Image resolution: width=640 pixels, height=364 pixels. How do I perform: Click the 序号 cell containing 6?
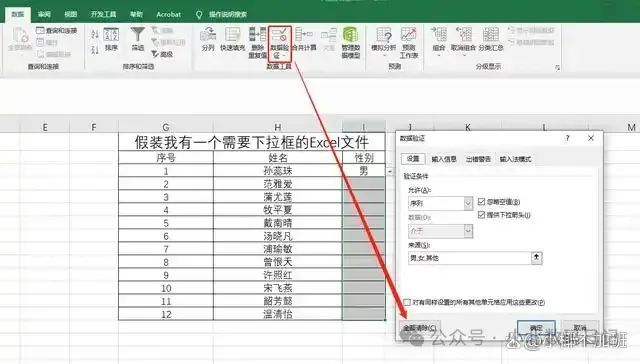pyautogui.click(x=166, y=236)
